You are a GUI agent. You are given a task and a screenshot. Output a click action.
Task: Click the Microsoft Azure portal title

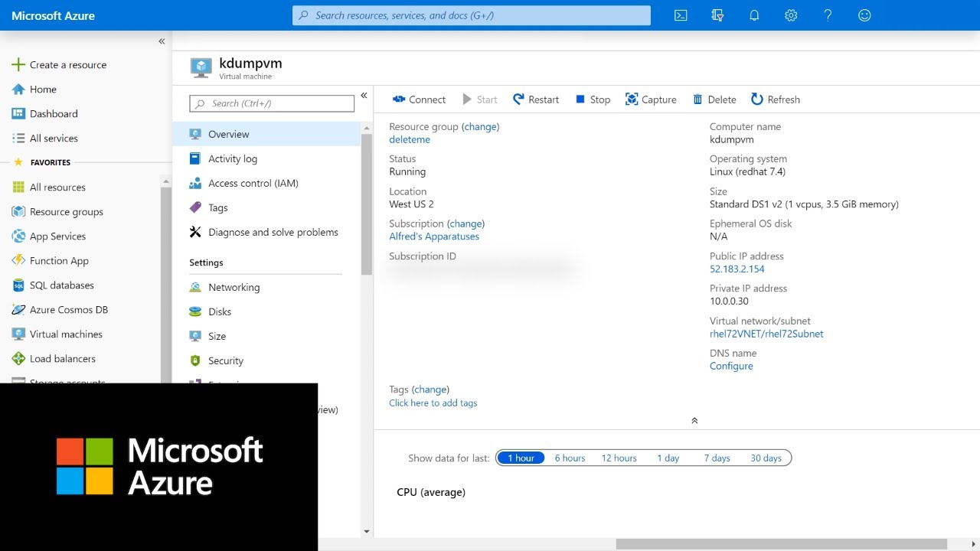[54, 15]
